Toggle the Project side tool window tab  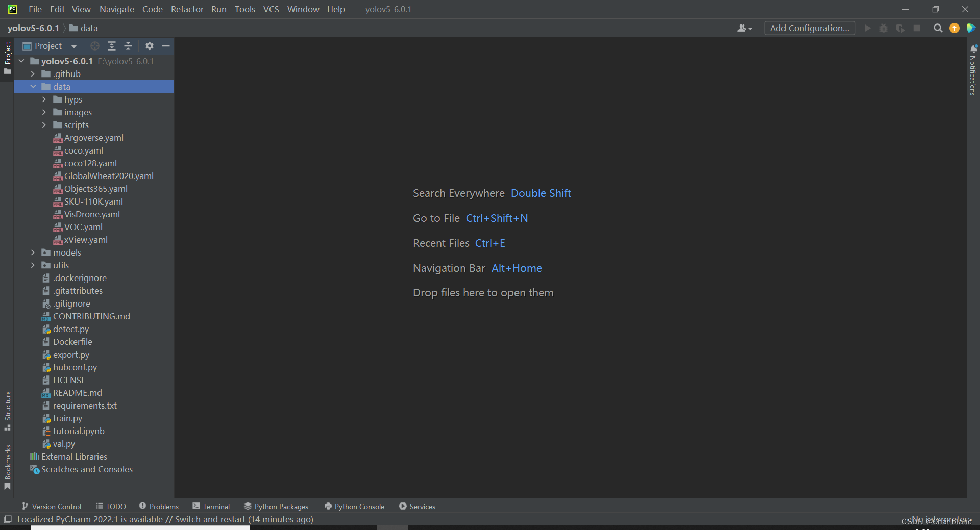[x=7, y=58]
